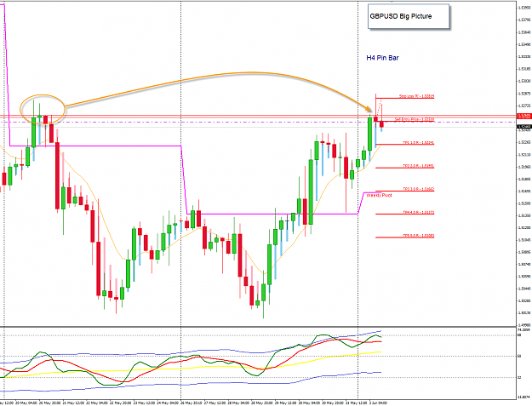Click the indicator level 32 scale label
Image resolution: width=532 pixels, height=406 pixels.
(x=519, y=377)
